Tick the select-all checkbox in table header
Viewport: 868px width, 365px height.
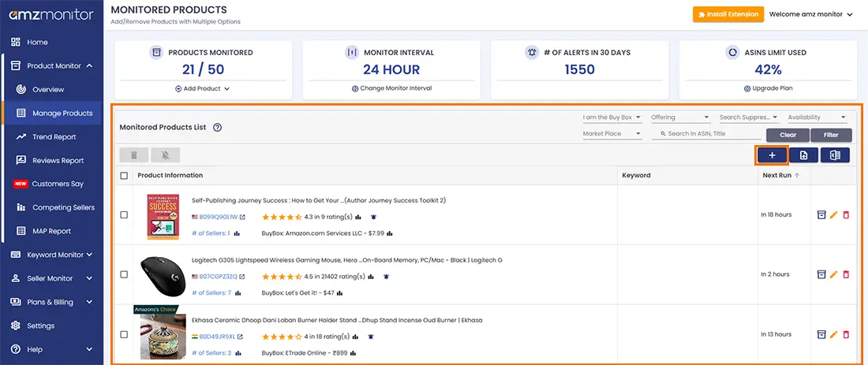click(x=124, y=175)
